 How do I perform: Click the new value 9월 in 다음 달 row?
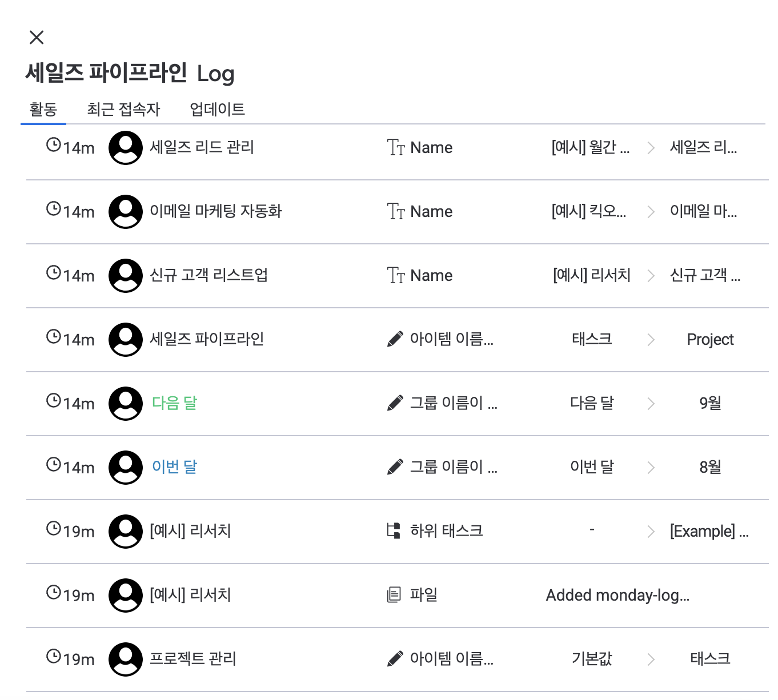[x=710, y=404]
